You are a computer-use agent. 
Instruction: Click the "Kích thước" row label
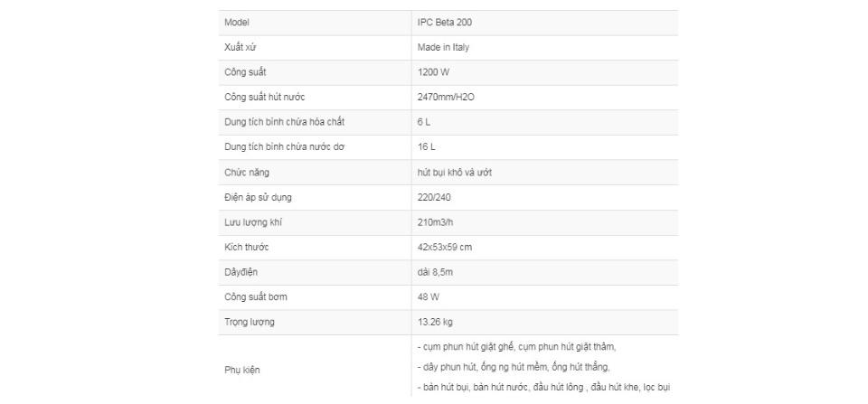[247, 247]
